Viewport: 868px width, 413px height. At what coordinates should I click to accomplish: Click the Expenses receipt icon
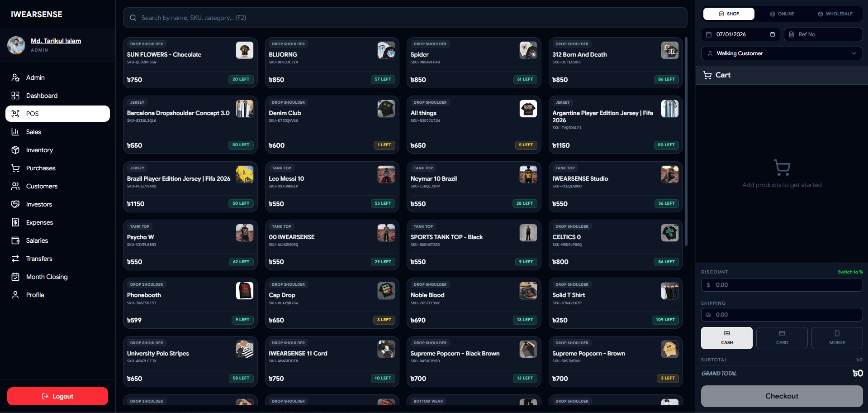(x=15, y=222)
